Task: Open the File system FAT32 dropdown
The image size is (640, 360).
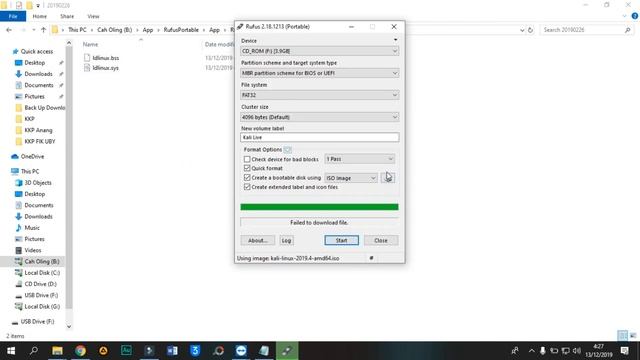Action: point(320,95)
